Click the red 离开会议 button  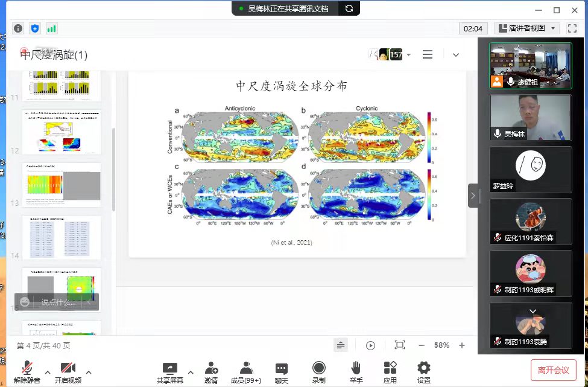(554, 370)
